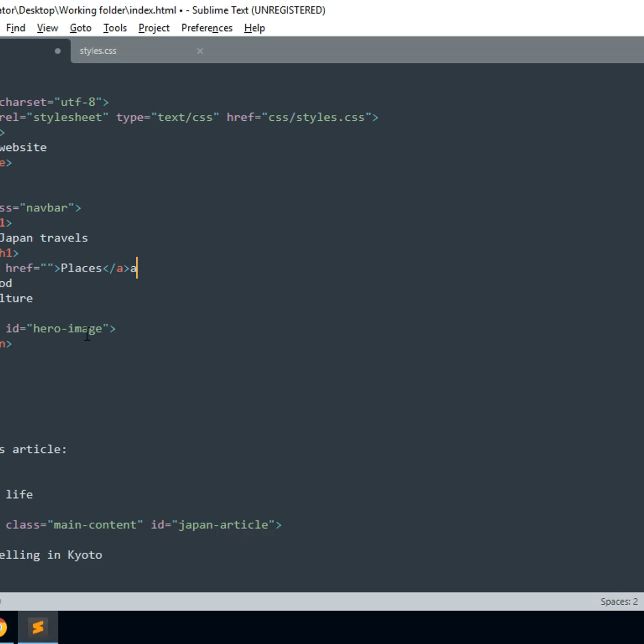Close the styles.css tab
Screen dimensions: 644x644
pos(200,51)
